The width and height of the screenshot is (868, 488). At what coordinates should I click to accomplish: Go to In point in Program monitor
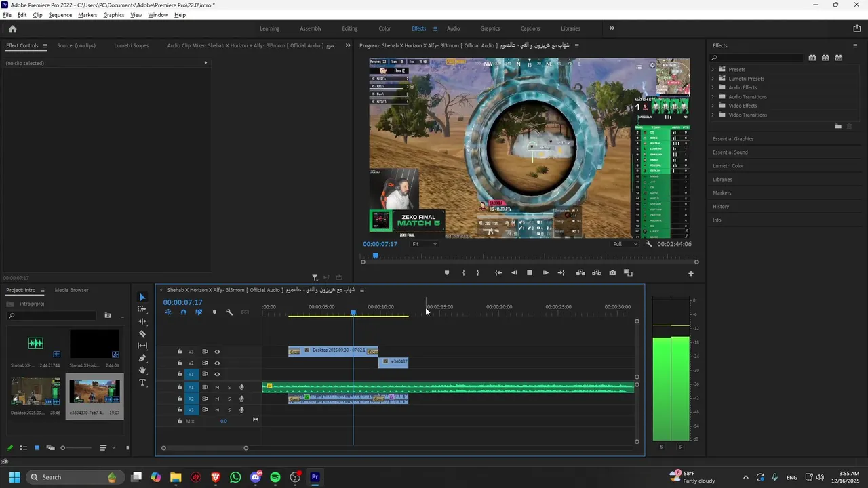click(498, 273)
